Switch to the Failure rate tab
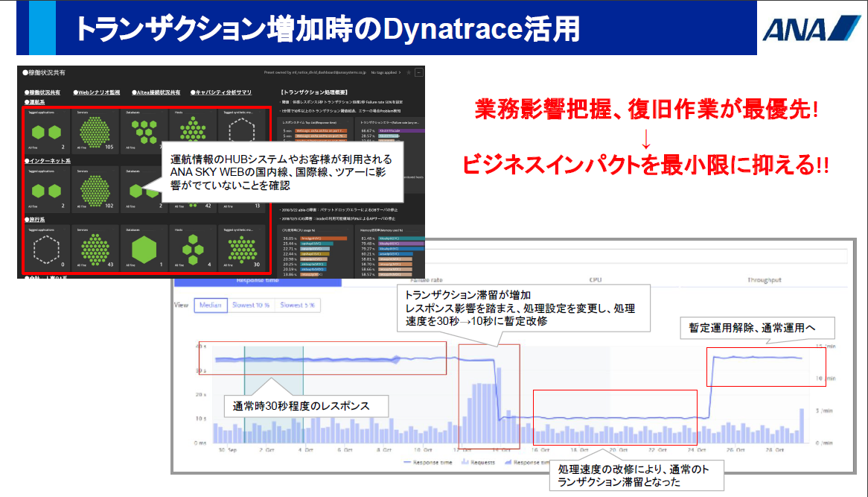Viewport: 868px width, 497px height. [427, 280]
